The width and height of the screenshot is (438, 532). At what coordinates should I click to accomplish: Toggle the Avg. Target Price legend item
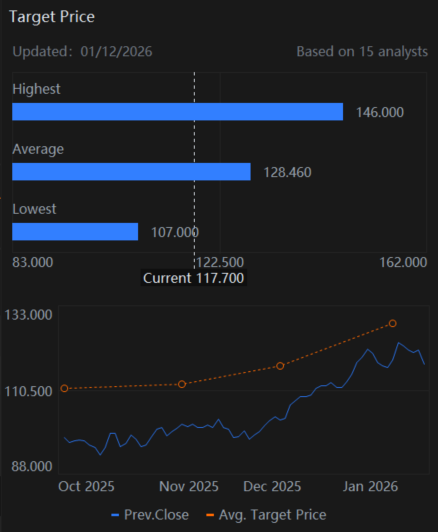click(266, 515)
